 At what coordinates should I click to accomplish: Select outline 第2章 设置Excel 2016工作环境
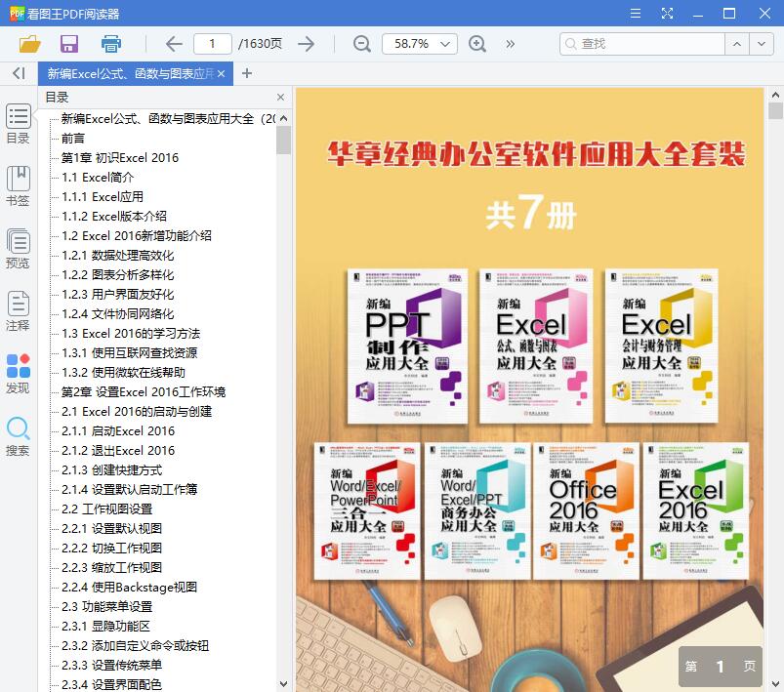pyautogui.click(x=144, y=391)
